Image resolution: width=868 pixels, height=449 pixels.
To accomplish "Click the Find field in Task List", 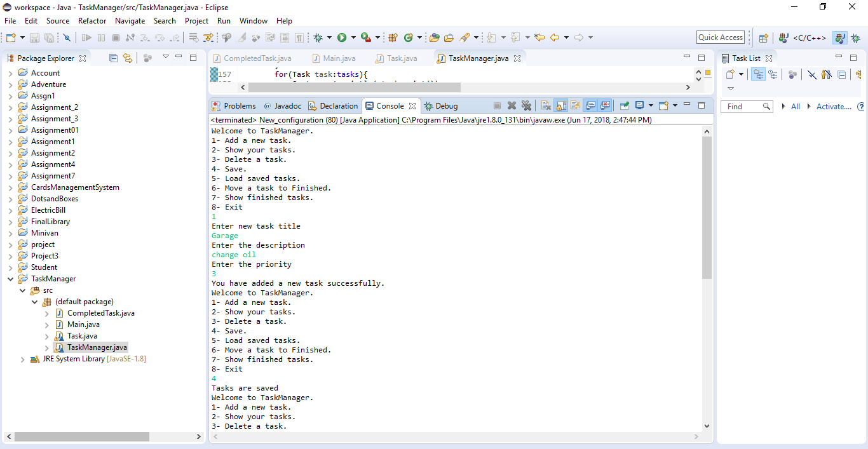I will click(747, 107).
